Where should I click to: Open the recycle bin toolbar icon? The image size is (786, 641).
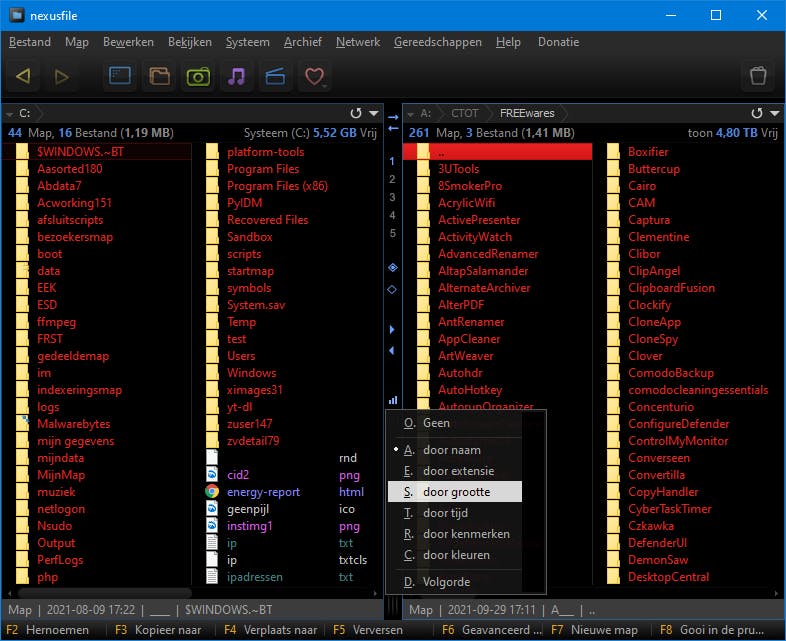point(758,76)
